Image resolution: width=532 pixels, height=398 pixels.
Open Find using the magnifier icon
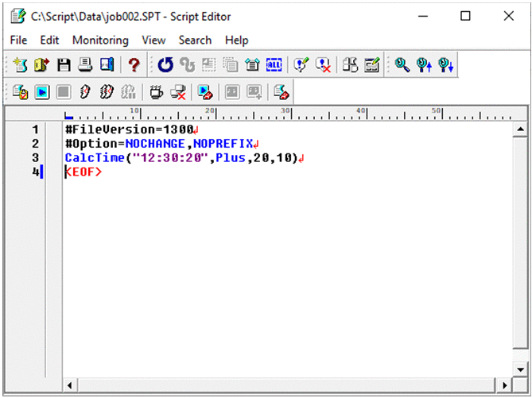[402, 64]
